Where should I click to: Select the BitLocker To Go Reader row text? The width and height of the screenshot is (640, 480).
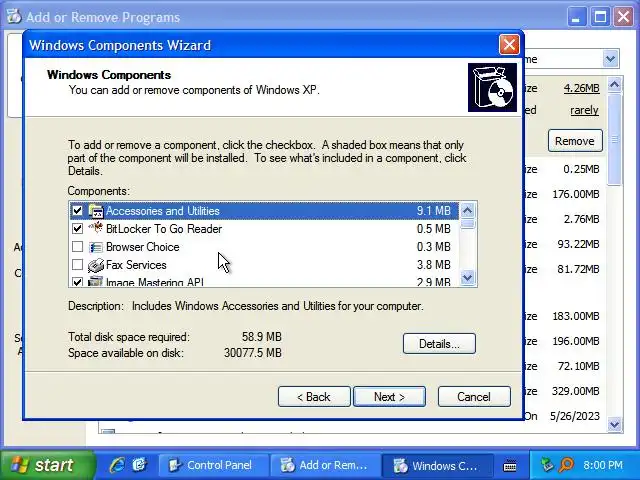click(x=164, y=229)
